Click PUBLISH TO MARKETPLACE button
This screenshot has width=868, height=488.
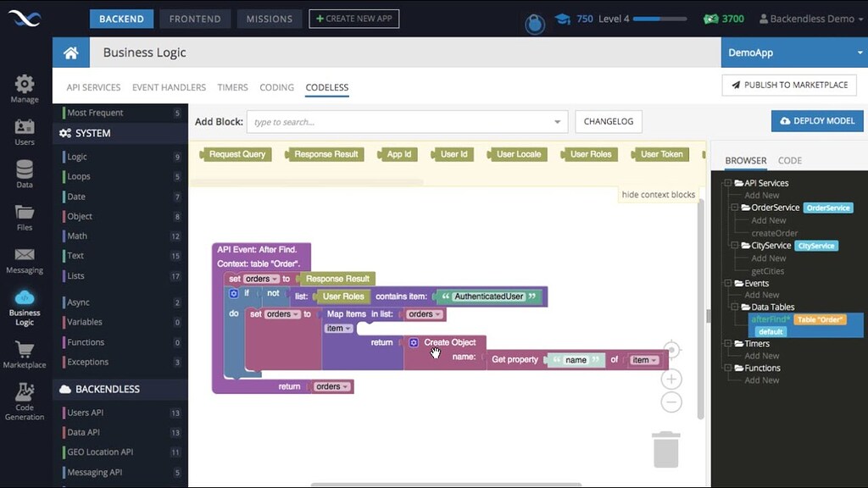789,86
